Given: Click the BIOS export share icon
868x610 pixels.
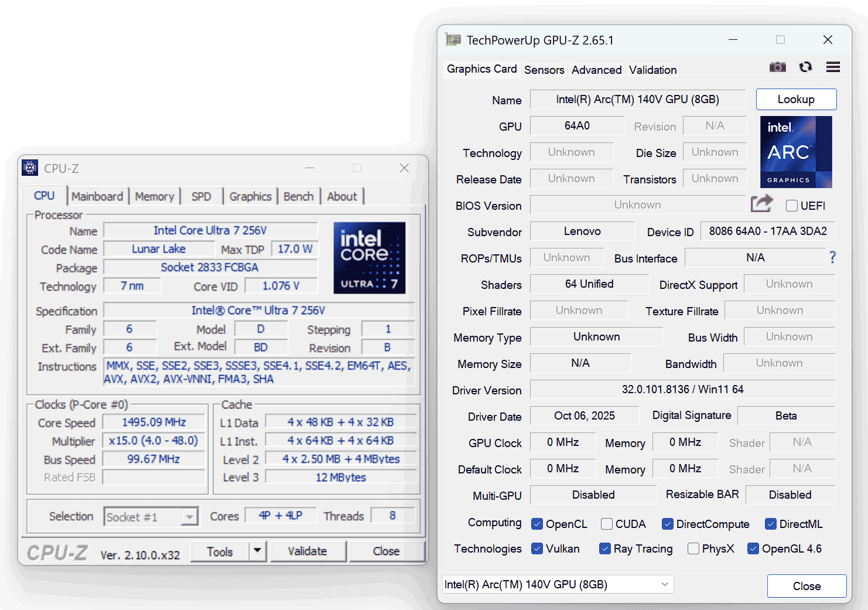Looking at the screenshot, I should (x=761, y=204).
